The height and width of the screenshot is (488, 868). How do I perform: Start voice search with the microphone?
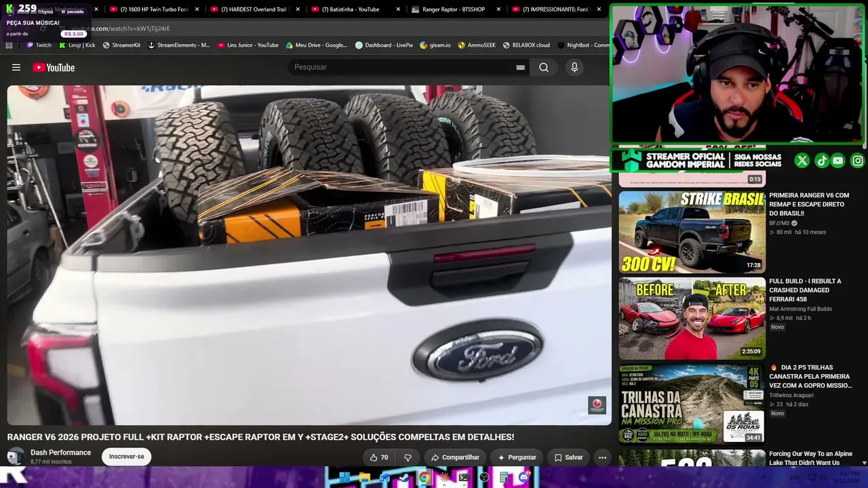coord(574,67)
